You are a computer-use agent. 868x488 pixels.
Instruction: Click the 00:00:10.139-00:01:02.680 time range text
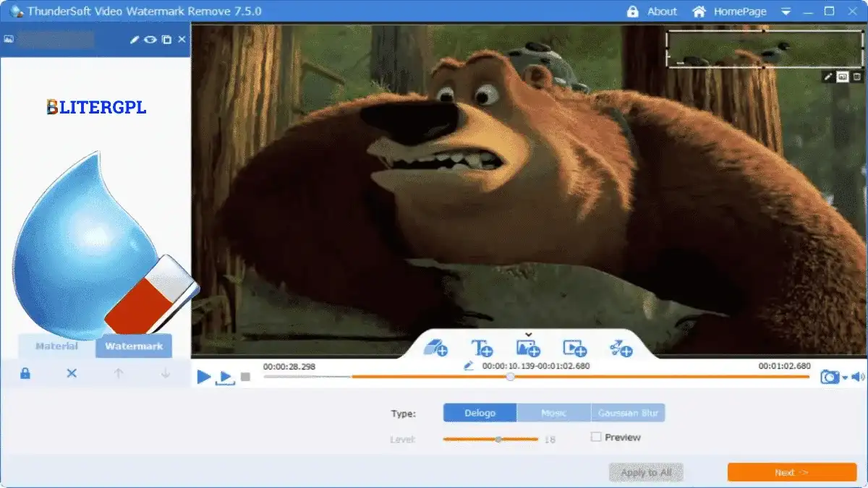536,366
